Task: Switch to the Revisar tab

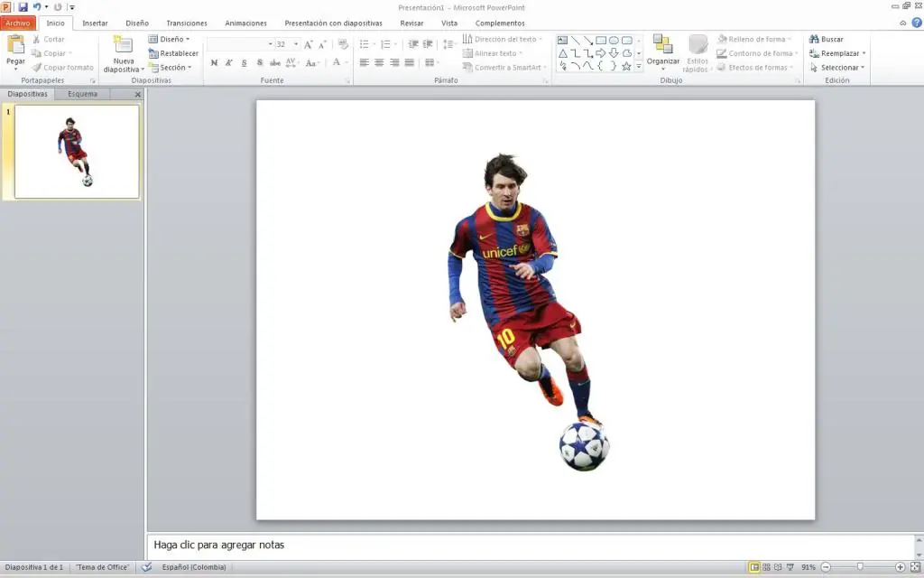Action: tap(411, 23)
